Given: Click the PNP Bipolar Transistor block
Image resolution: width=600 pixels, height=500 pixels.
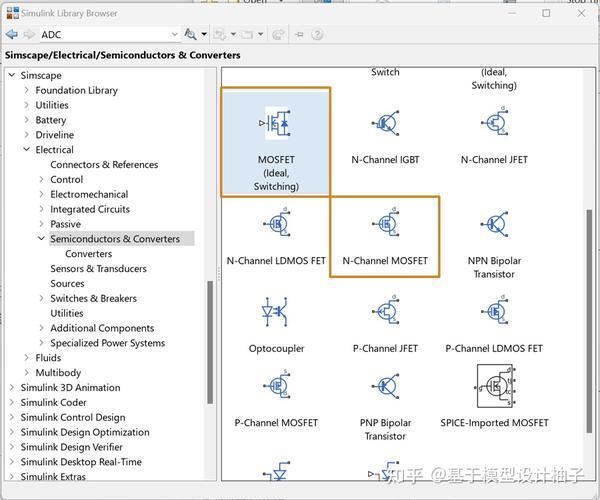Looking at the screenshot, I should tap(385, 406).
